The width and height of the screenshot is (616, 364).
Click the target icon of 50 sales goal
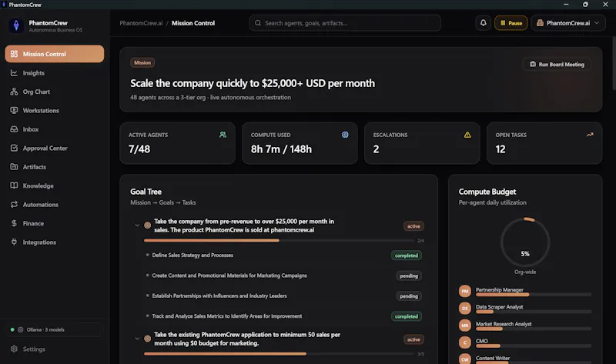pyautogui.click(x=147, y=339)
